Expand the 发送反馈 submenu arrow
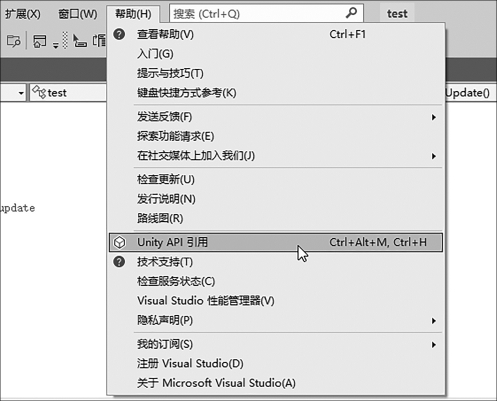The height and width of the screenshot is (401, 497). pyautogui.click(x=433, y=117)
